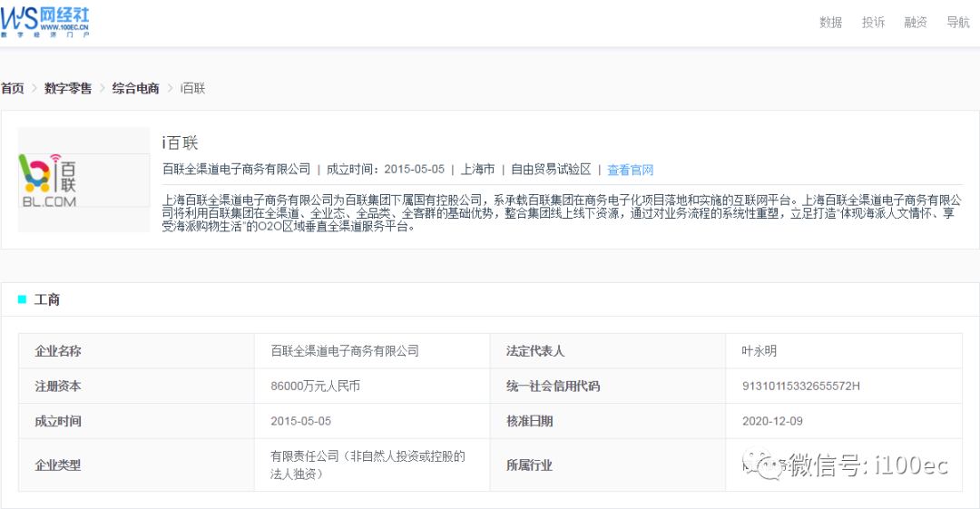Go to 首页 breadcrumb
Screen dimensions: 980x509
(x=13, y=88)
